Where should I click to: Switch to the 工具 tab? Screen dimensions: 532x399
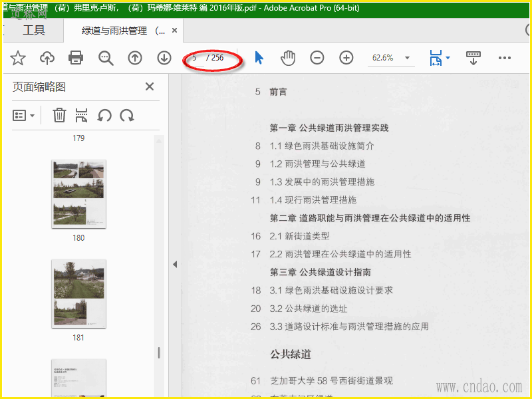click(34, 30)
